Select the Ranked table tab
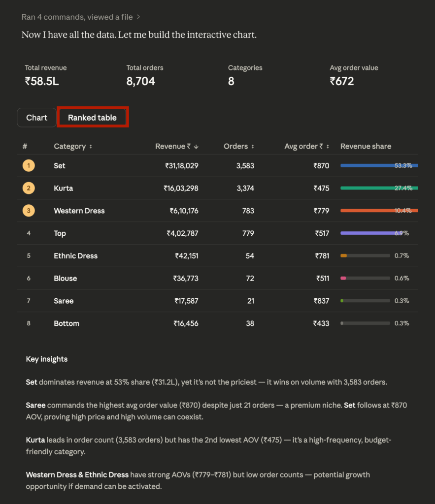This screenshot has height=504, width=435. [93, 118]
